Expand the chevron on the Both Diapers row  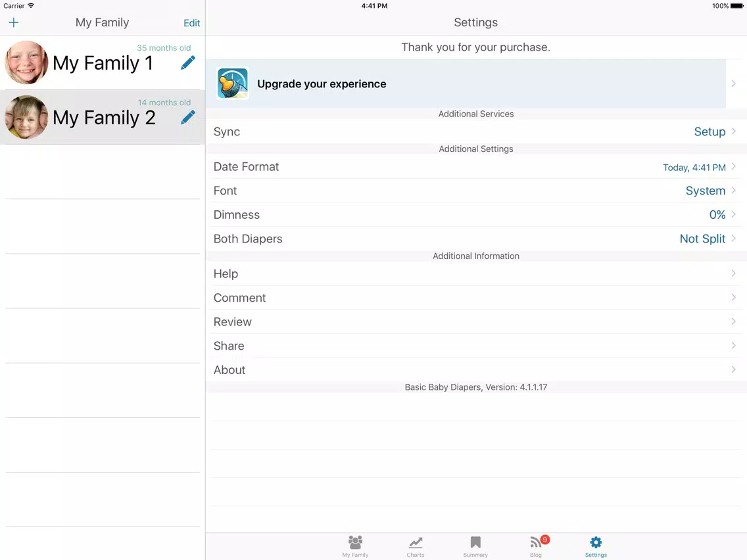(734, 238)
